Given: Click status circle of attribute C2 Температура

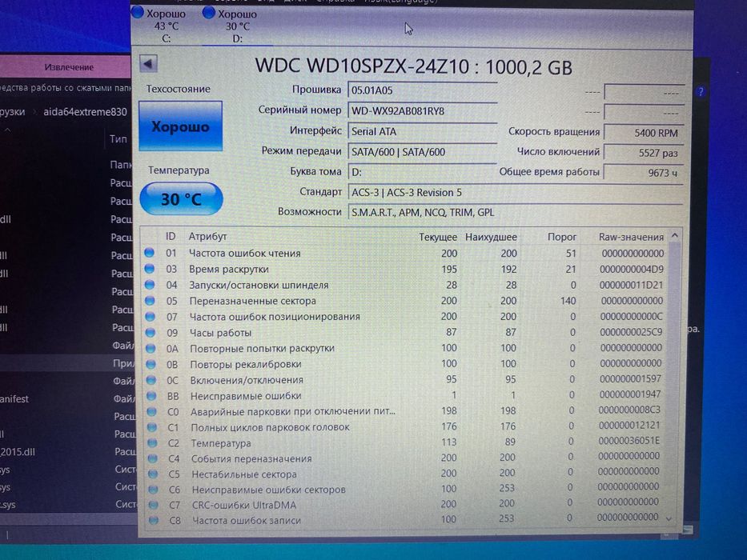Looking at the screenshot, I should 152,442.
